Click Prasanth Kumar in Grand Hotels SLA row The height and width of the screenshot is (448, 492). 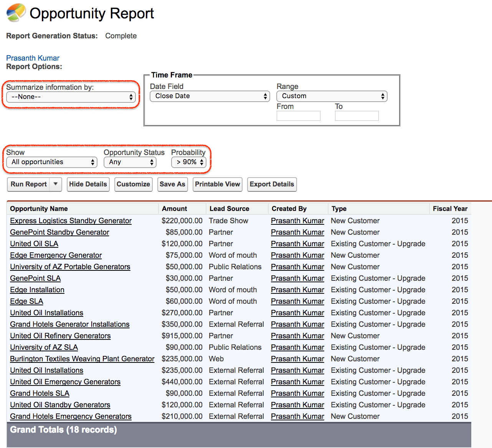point(297,393)
